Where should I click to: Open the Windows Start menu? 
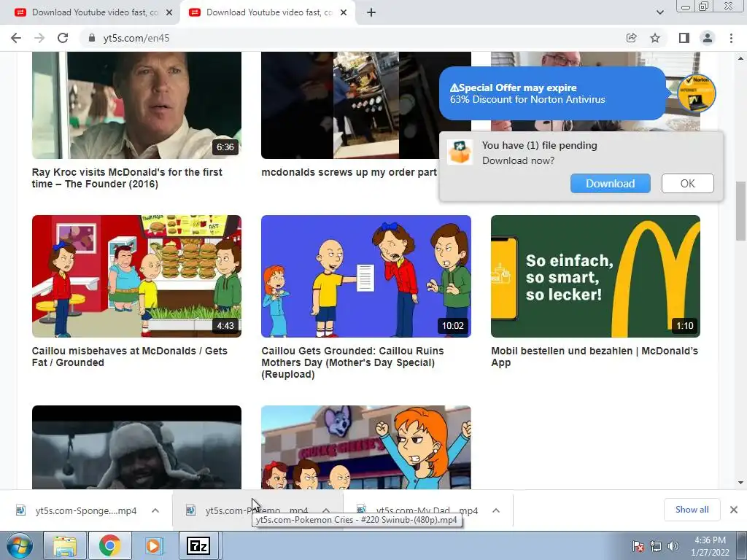coord(19,545)
